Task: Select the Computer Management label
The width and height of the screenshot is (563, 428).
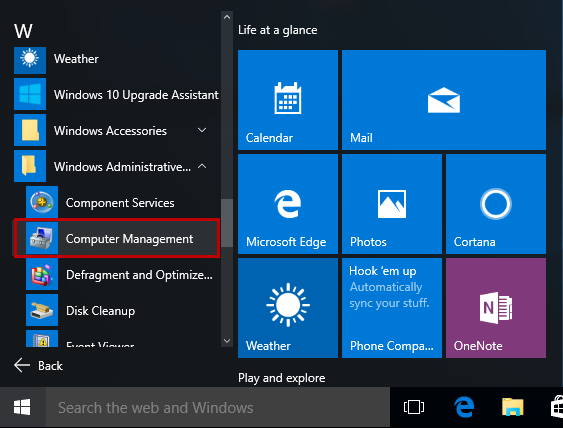Action: pyautogui.click(x=129, y=239)
